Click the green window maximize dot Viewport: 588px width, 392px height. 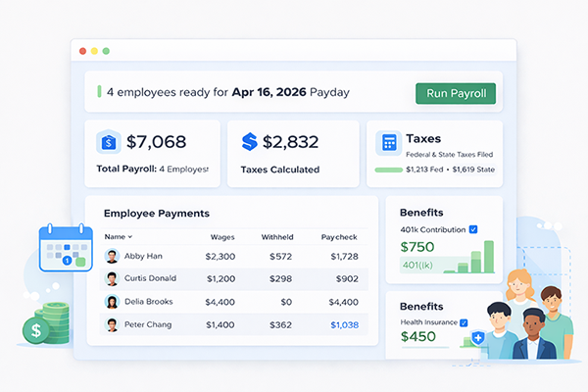click(x=106, y=50)
